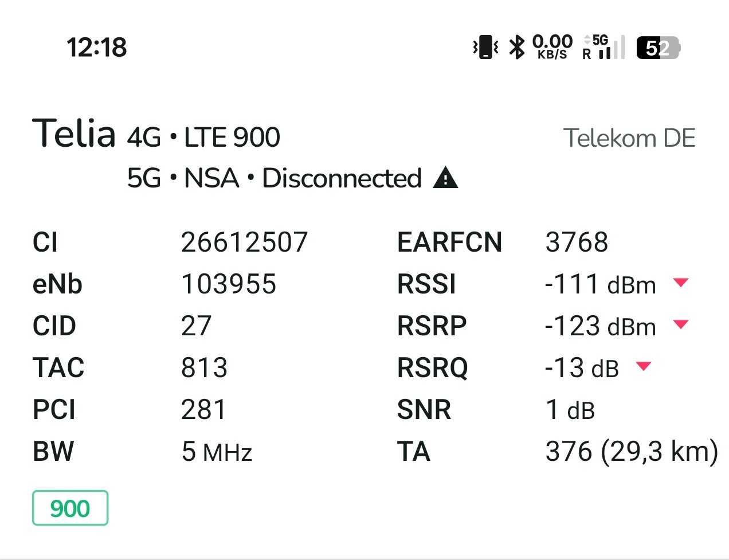729x560 pixels.
Task: Tap the Telia operator name
Action: pyautogui.click(x=74, y=134)
